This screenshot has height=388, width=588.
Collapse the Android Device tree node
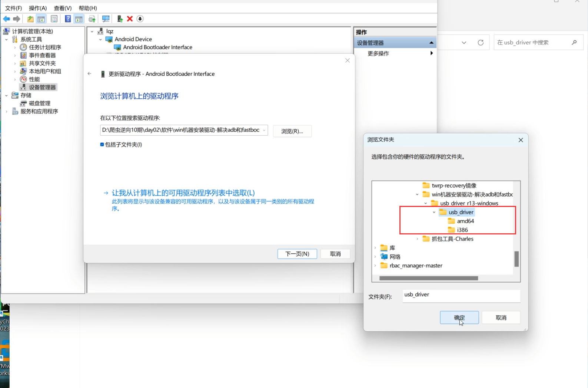click(100, 39)
